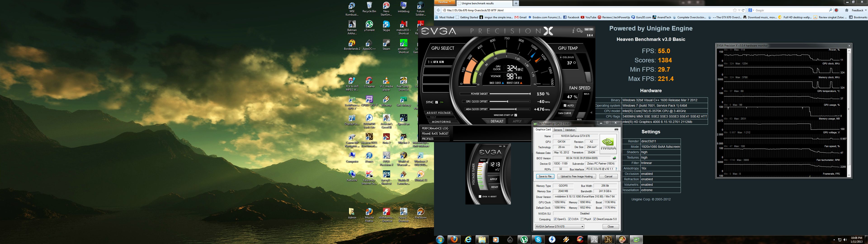This screenshot has height=244, width=868.
Task: Open Precision X settings gear icon
Action: click(580, 31)
